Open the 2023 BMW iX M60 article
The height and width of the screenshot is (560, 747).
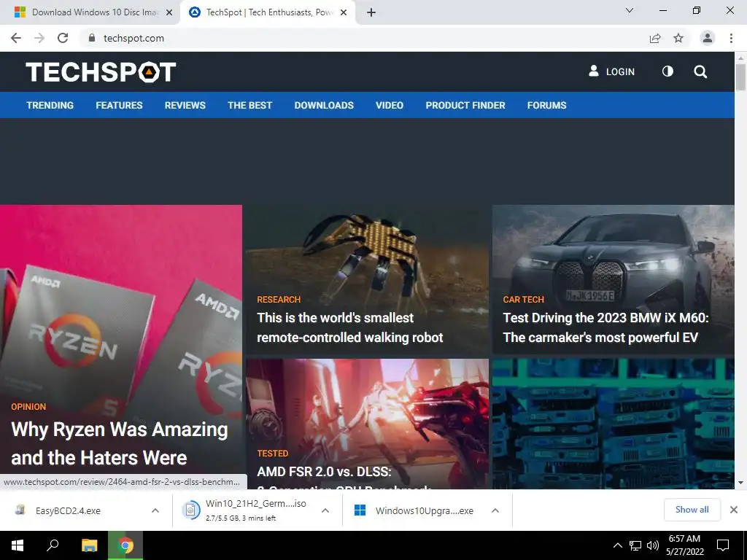point(605,327)
